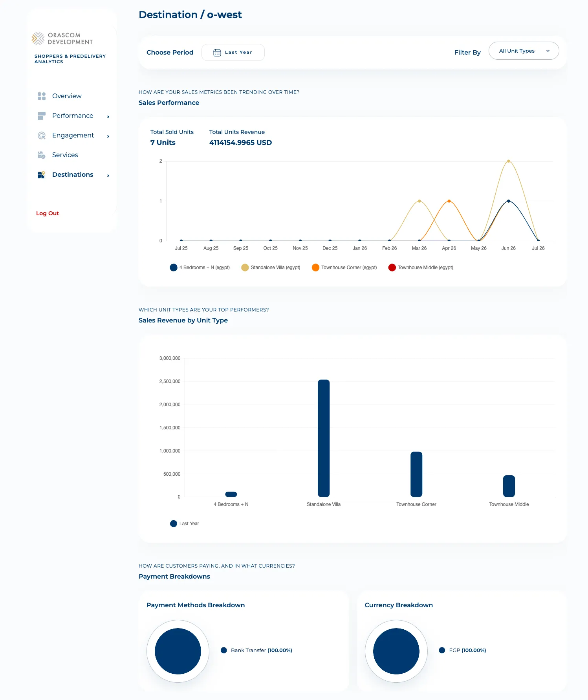Image resolution: width=588 pixels, height=700 pixels.
Task: Toggle the Last Year bar chart legend
Action: click(185, 524)
